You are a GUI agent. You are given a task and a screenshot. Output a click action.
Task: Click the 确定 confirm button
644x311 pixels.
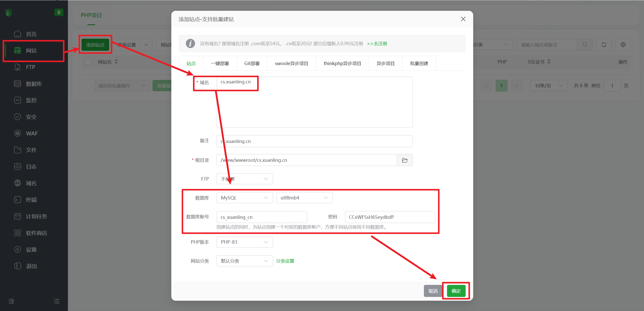(x=456, y=291)
